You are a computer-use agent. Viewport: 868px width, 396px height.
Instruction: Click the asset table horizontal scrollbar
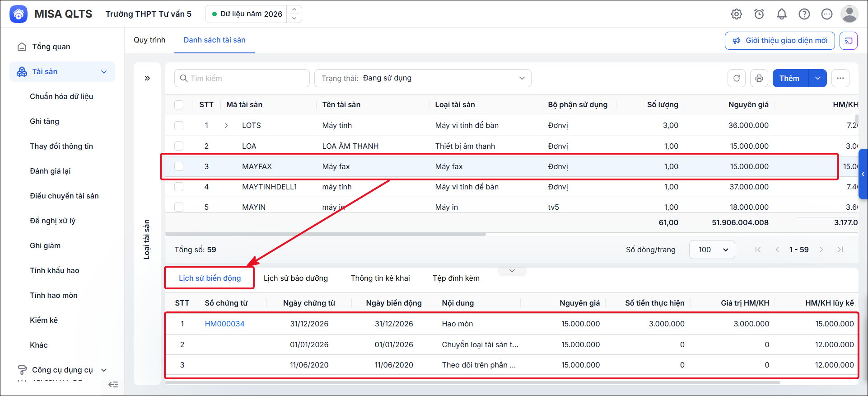tap(326, 234)
